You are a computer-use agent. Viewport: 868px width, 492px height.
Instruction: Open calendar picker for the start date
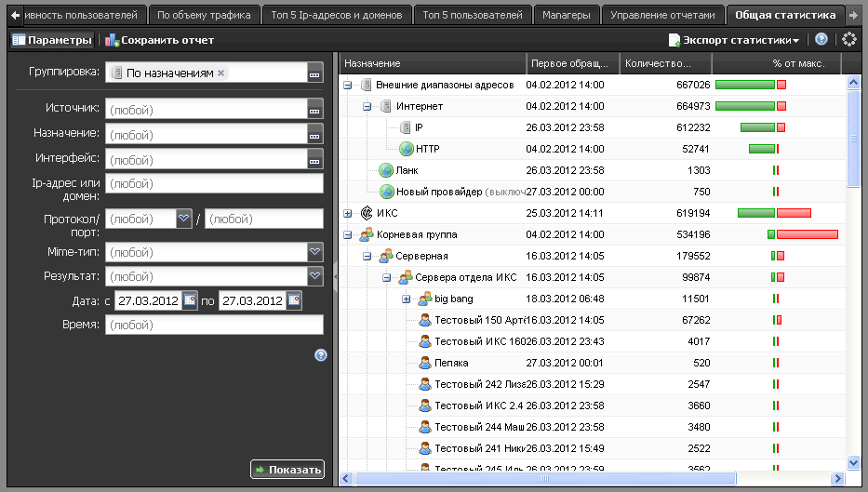click(x=190, y=300)
